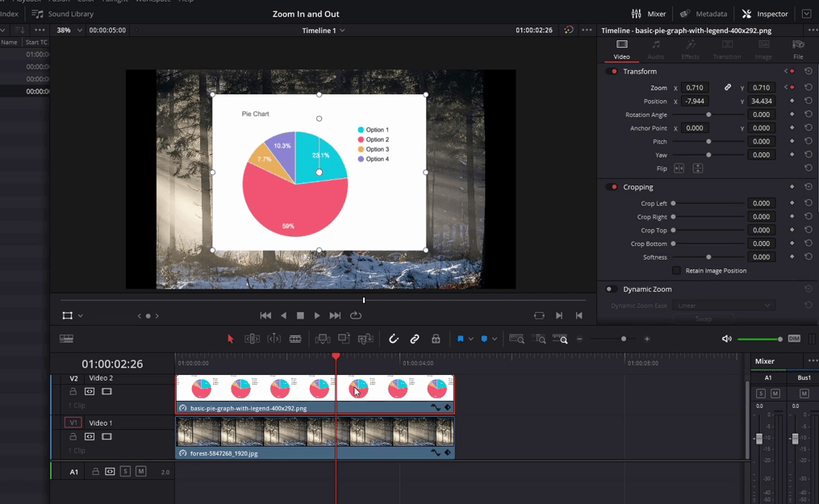Click the Custom Zoom icon

pos(560,339)
